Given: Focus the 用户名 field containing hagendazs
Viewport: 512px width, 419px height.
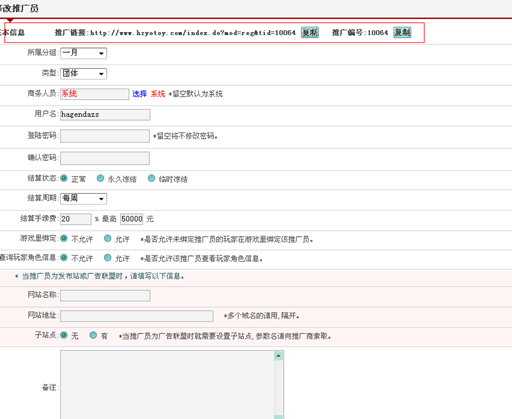Looking at the screenshot, I should click(x=105, y=114).
